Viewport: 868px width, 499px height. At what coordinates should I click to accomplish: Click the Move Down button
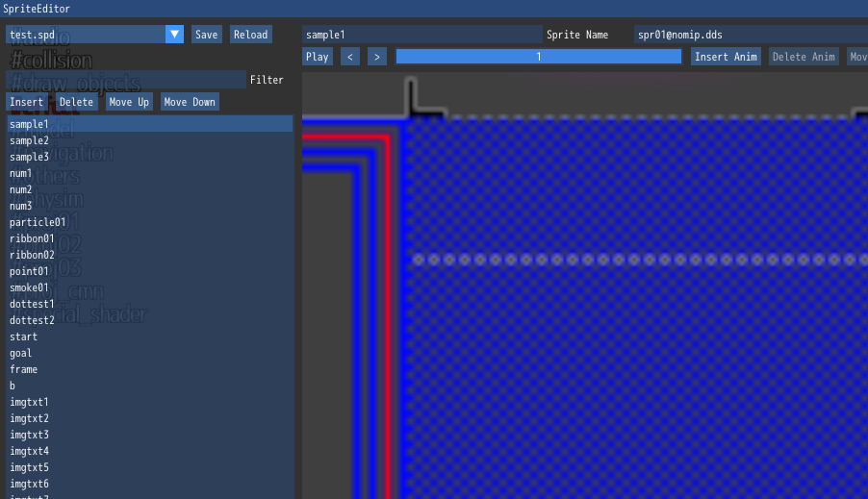[190, 102]
